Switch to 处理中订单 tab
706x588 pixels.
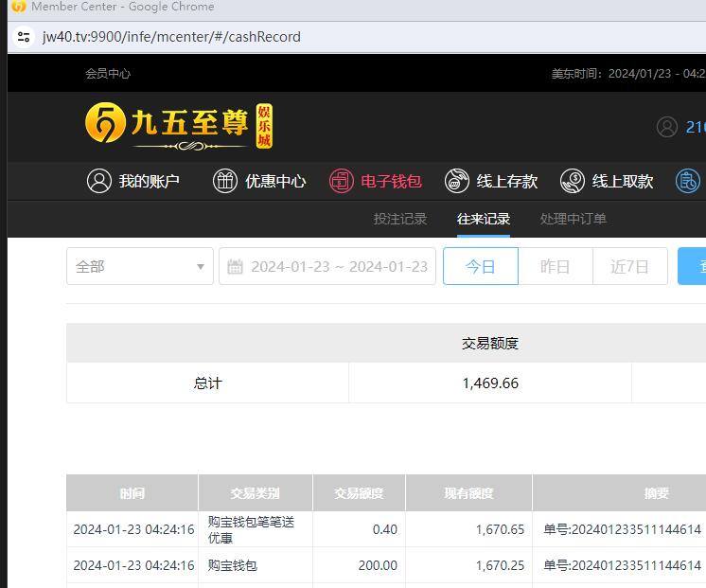click(x=573, y=219)
